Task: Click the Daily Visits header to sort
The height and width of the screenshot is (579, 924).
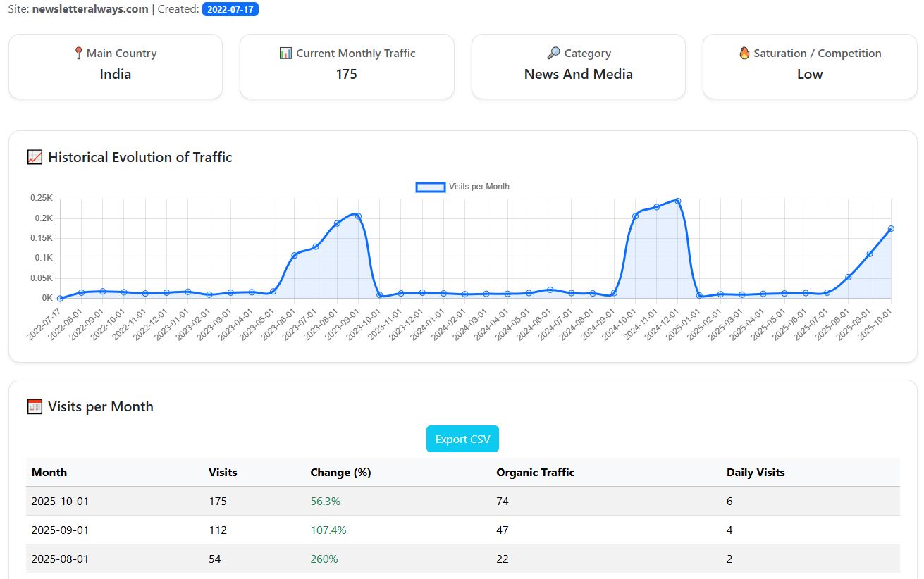Action: pos(756,472)
